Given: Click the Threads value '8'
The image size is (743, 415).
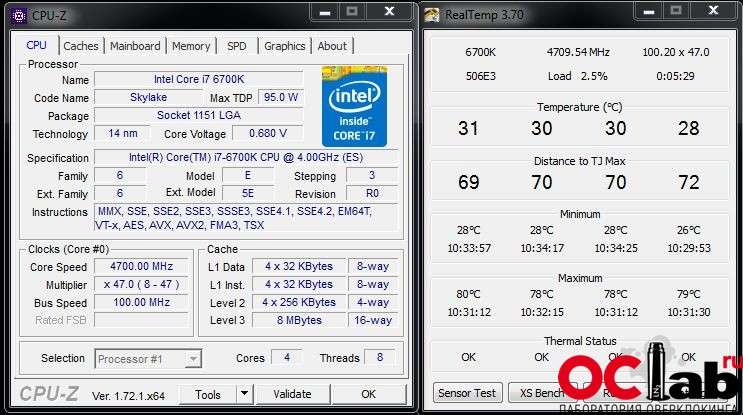Looking at the screenshot, I should [380, 357].
